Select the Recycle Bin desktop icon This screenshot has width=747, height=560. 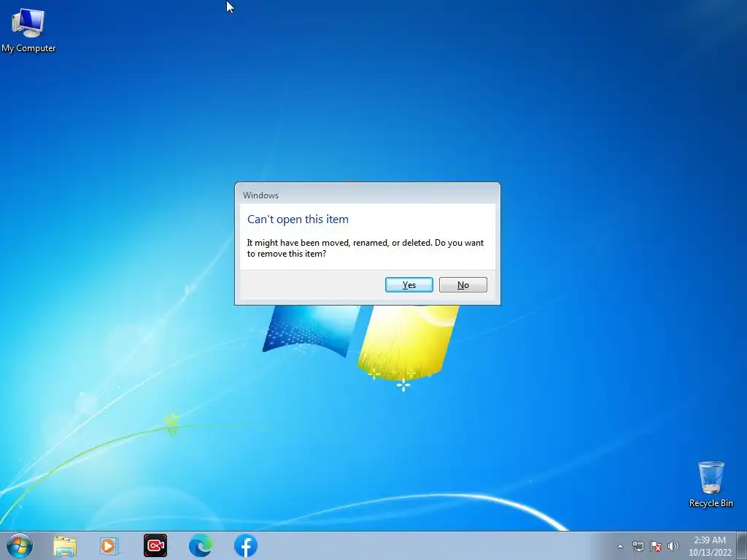coord(711,484)
